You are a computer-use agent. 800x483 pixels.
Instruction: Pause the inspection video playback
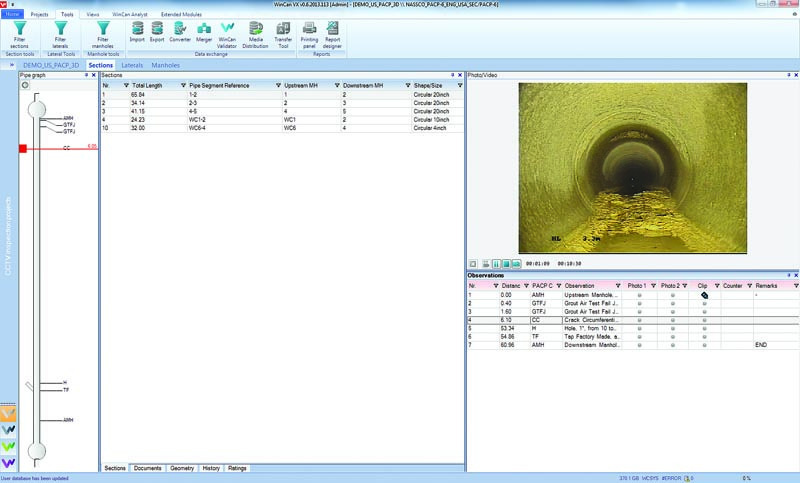point(494,264)
